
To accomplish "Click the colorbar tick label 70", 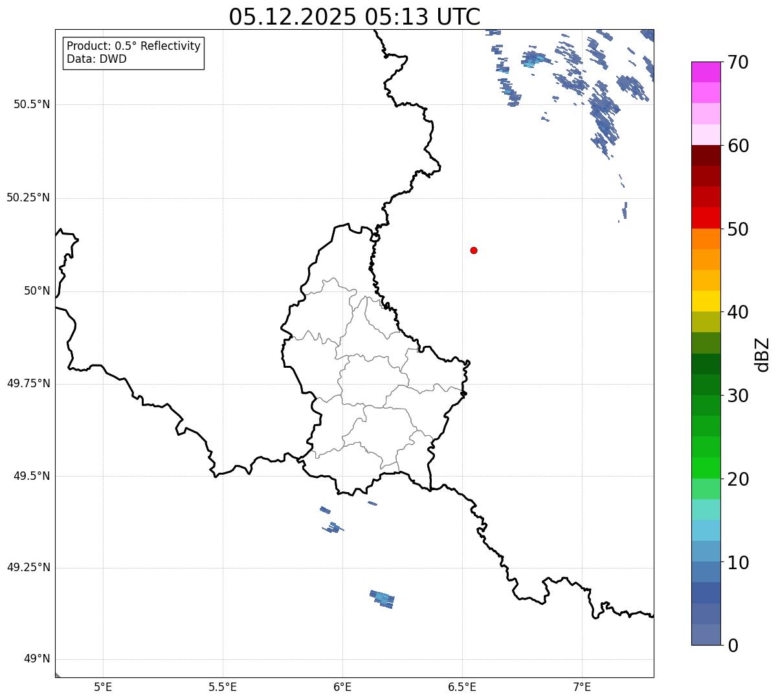I will pyautogui.click(x=738, y=62).
